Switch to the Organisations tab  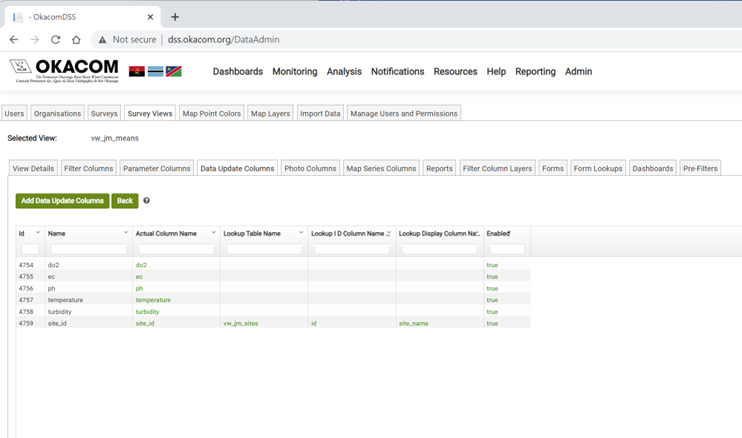coord(58,114)
